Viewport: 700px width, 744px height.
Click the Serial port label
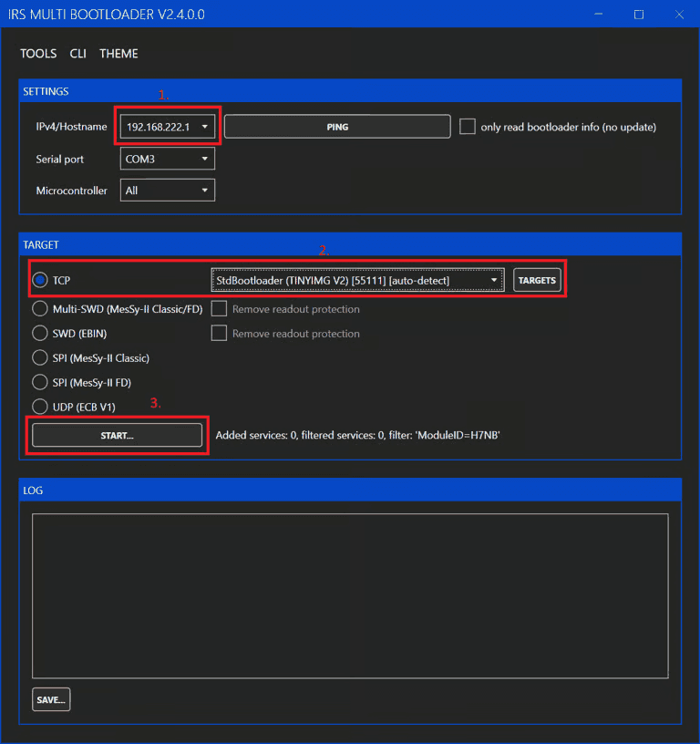tap(60, 159)
